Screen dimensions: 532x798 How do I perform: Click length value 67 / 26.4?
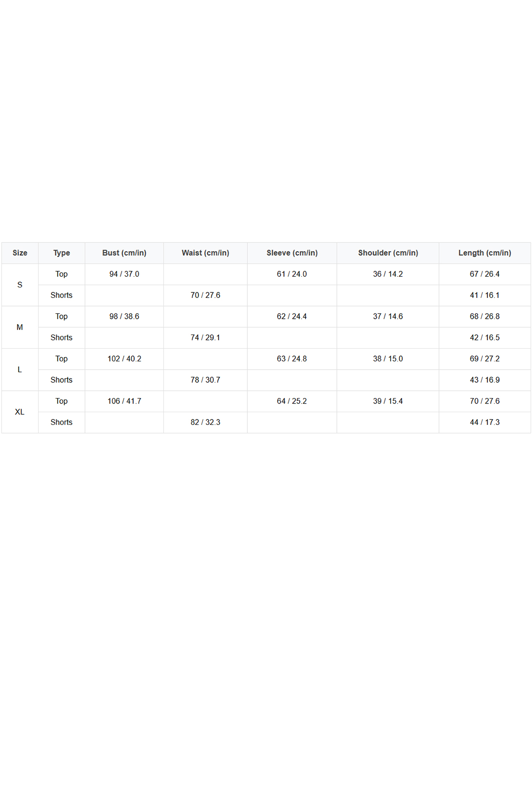click(485, 274)
